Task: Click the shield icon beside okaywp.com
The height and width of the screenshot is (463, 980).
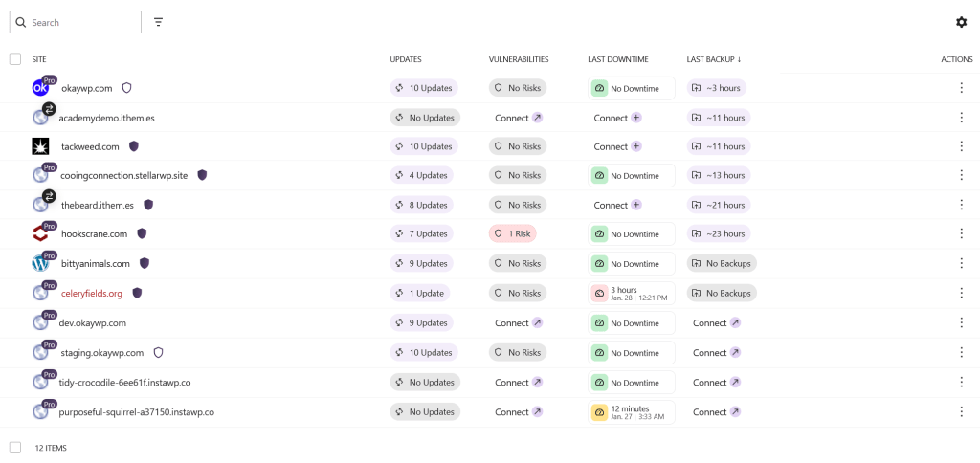Action: coord(127,88)
